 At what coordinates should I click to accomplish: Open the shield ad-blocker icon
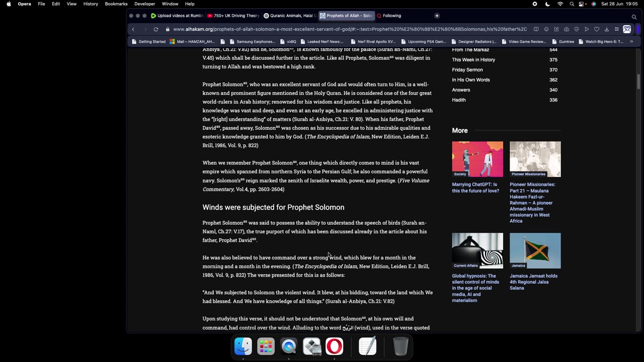tap(576, 29)
